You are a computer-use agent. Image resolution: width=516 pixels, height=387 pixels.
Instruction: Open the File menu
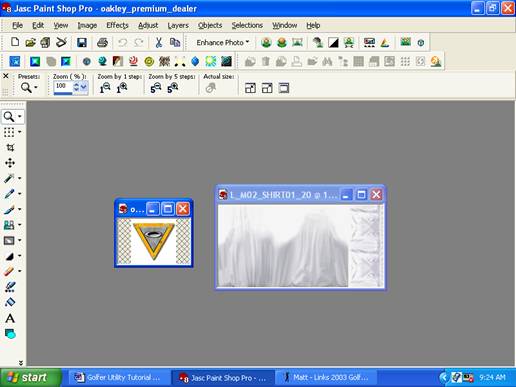17,25
